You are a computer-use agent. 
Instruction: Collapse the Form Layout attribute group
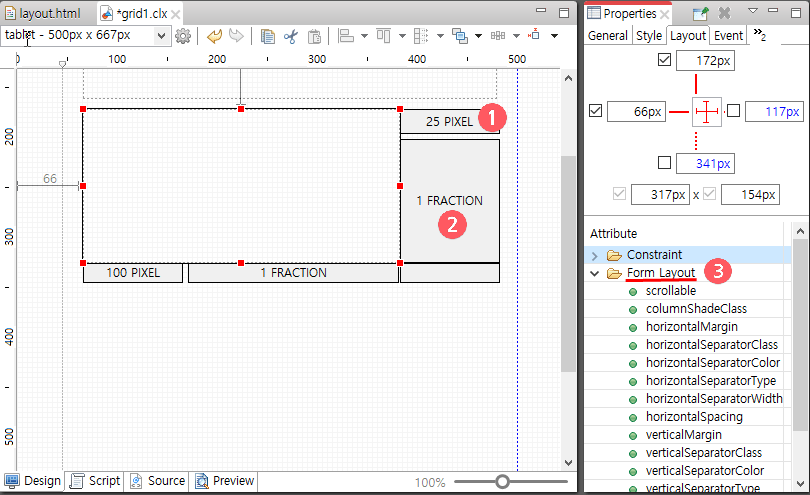pos(595,273)
